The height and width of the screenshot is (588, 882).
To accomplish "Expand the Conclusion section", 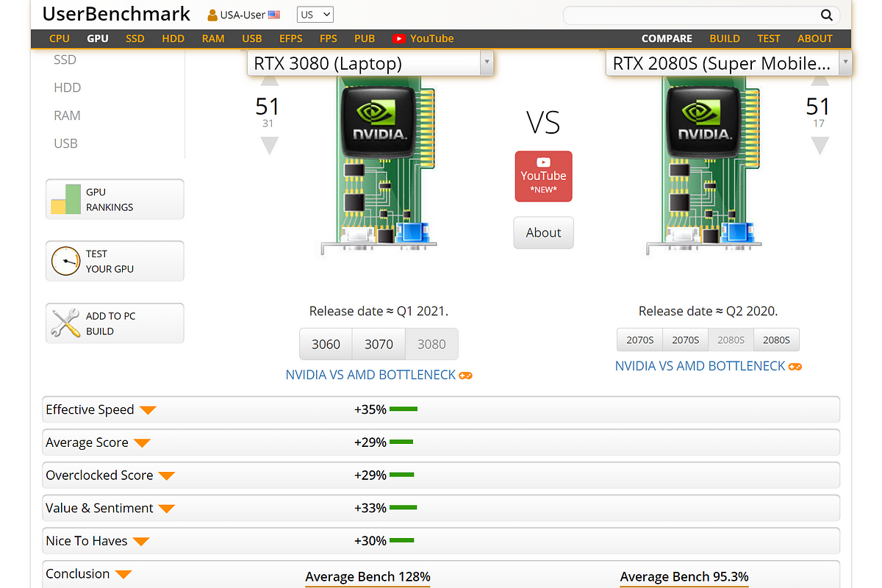I will (x=123, y=574).
